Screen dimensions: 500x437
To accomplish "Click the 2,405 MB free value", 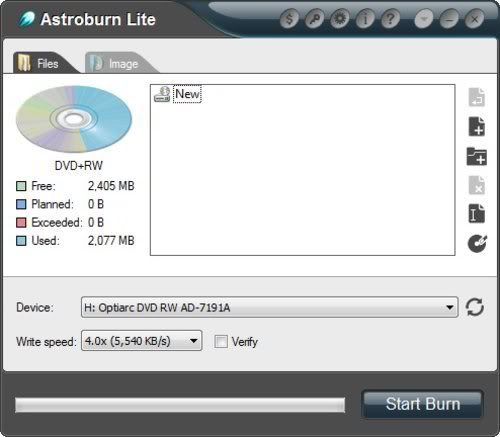I will point(111,186).
